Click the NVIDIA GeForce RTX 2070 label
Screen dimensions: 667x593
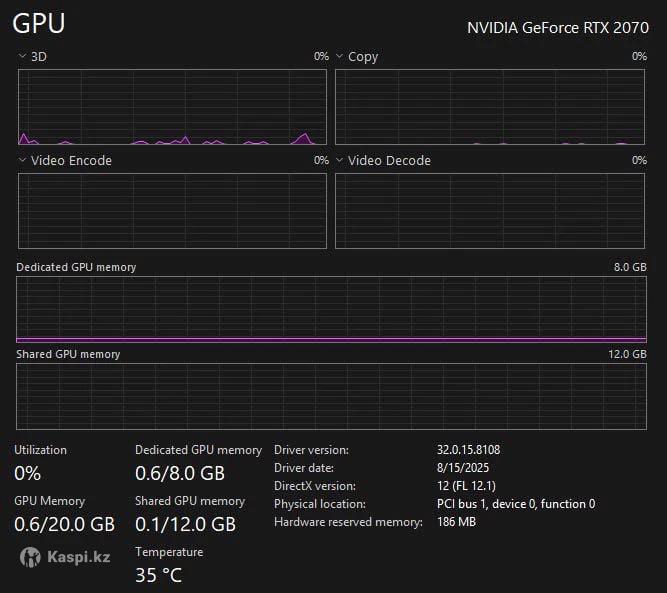point(557,28)
